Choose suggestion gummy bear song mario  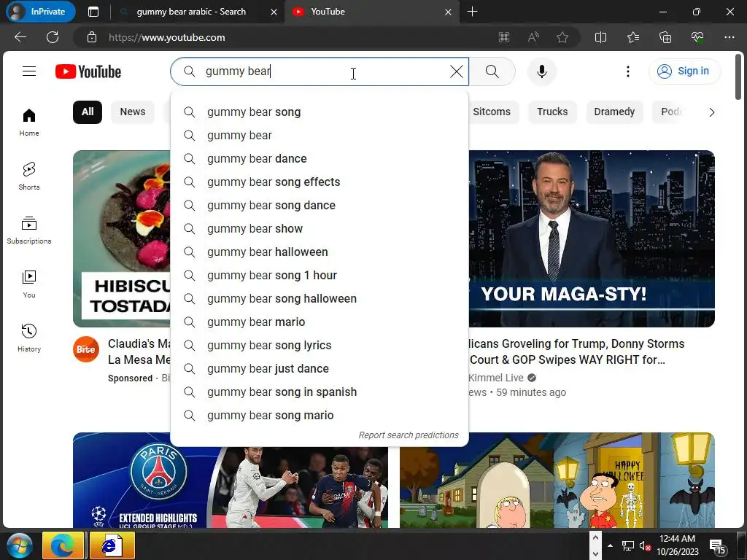(320, 415)
